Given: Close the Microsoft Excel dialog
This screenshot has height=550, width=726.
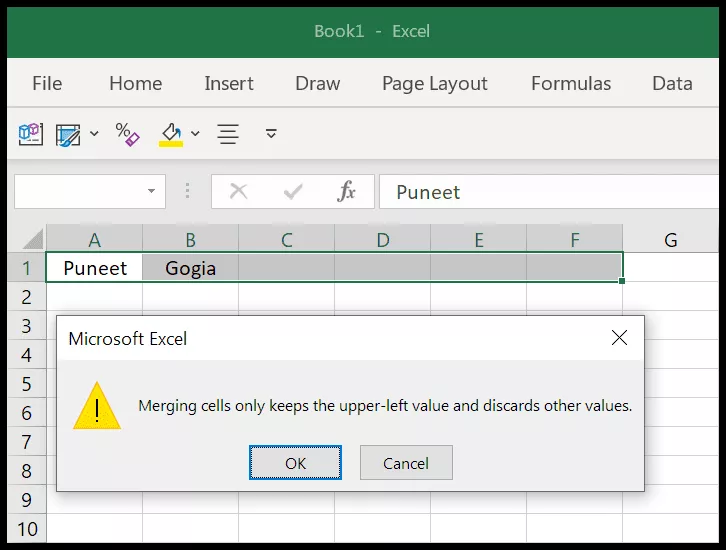Looking at the screenshot, I should pyautogui.click(x=619, y=338).
